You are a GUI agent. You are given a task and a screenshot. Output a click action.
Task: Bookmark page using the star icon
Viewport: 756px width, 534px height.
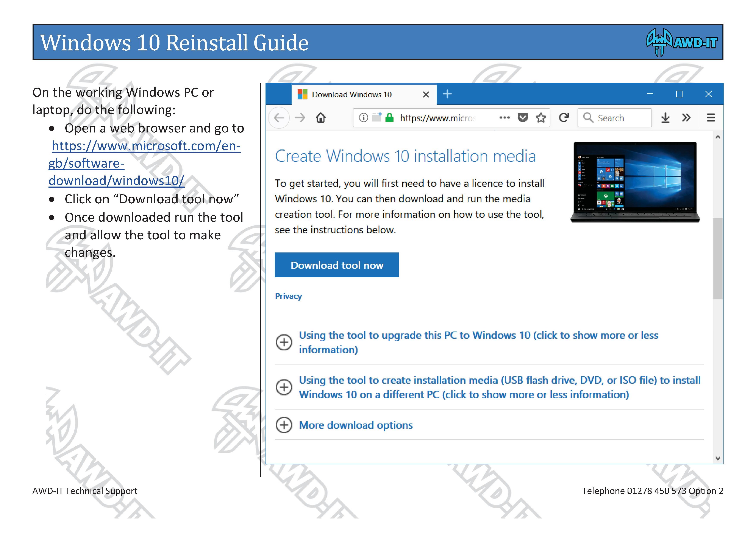click(x=541, y=118)
